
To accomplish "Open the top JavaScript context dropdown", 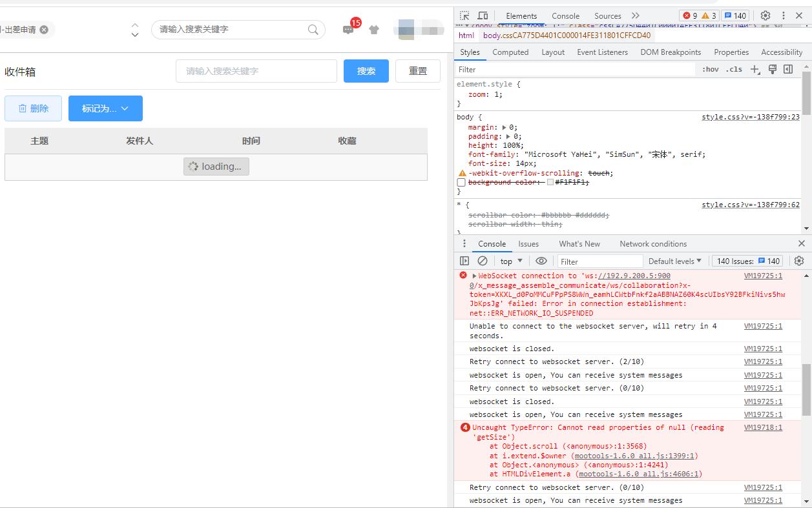I will [x=511, y=261].
